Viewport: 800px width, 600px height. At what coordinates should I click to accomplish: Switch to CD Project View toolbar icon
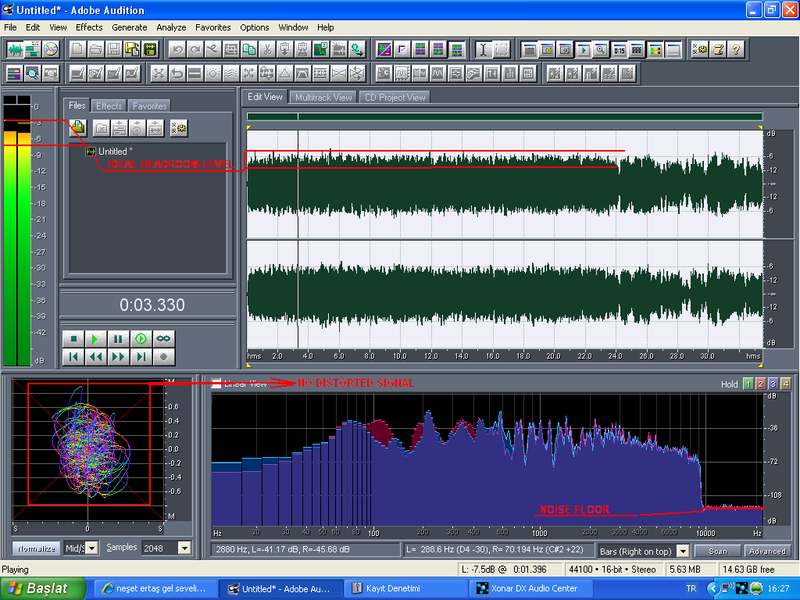click(50, 49)
